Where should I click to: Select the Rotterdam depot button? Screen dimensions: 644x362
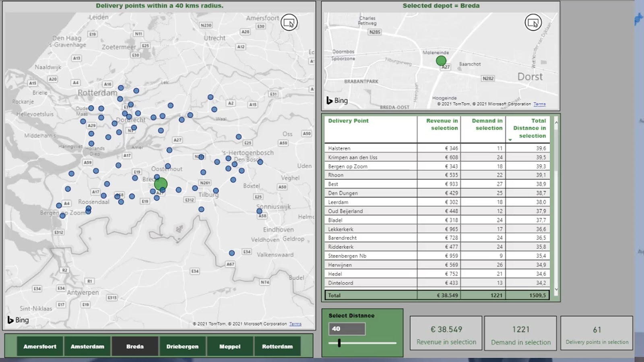click(277, 346)
